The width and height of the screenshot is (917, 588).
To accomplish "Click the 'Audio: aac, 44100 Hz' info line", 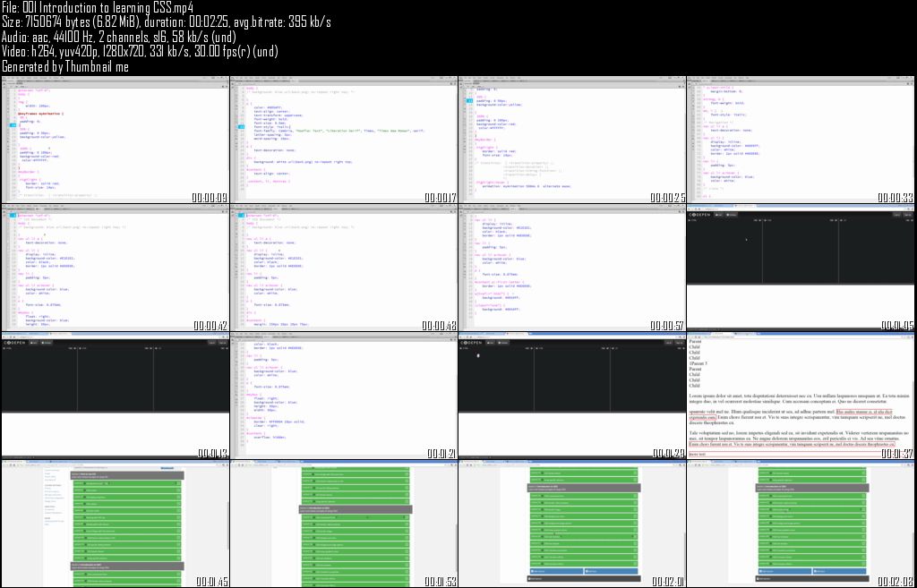I will pyautogui.click(x=119, y=37).
